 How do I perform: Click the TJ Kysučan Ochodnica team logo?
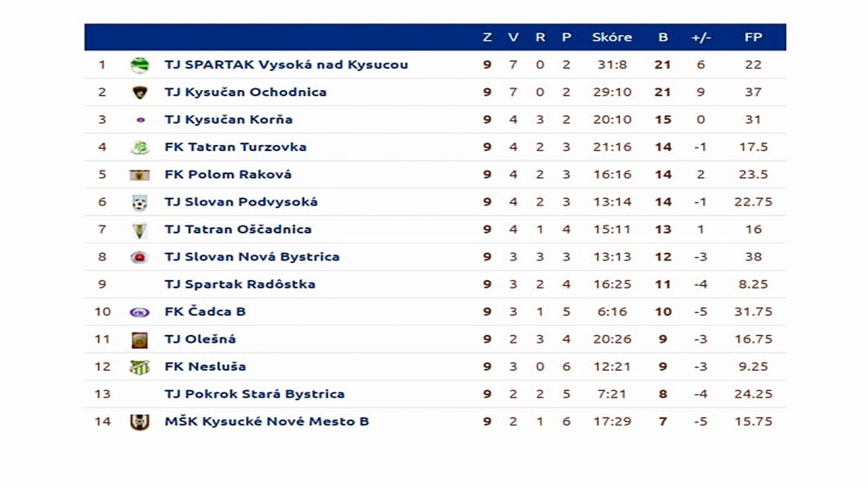tap(140, 92)
